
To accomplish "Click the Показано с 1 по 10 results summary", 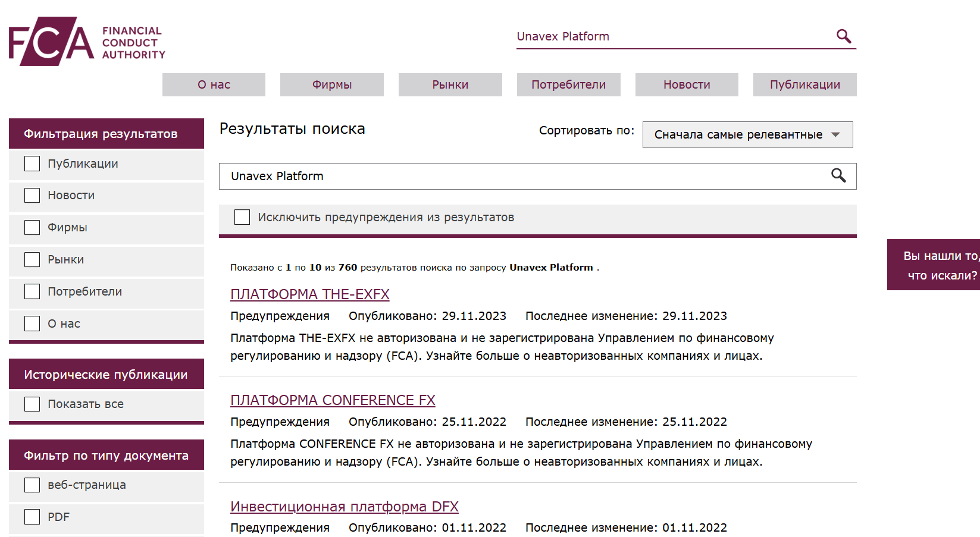I will click(x=415, y=268).
